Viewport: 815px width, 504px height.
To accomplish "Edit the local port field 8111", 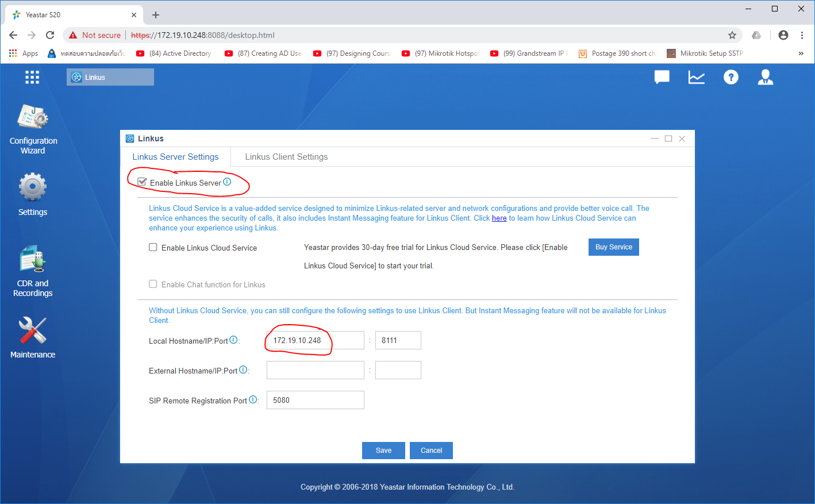I will coord(398,340).
